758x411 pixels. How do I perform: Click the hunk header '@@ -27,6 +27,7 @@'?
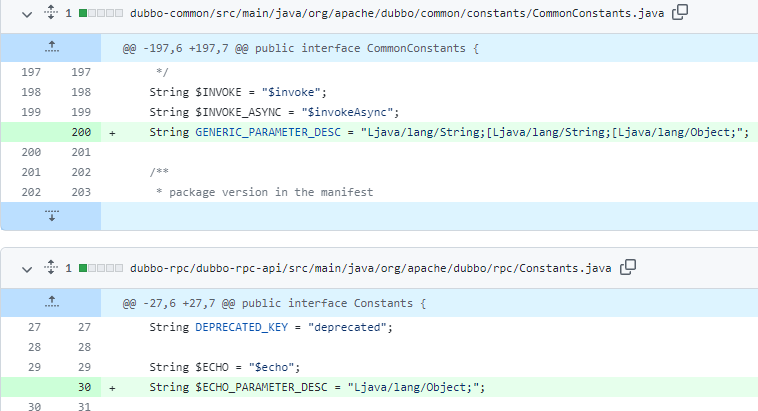(x=178, y=304)
